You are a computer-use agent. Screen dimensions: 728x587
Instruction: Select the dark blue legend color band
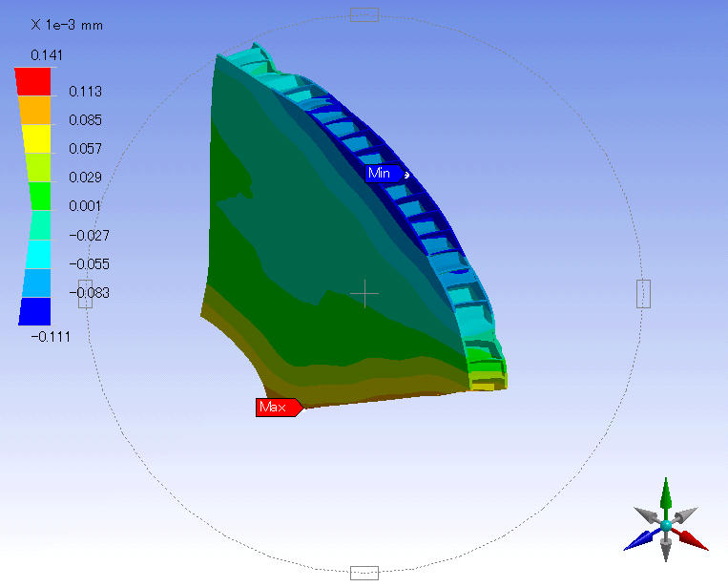[x=34, y=311]
